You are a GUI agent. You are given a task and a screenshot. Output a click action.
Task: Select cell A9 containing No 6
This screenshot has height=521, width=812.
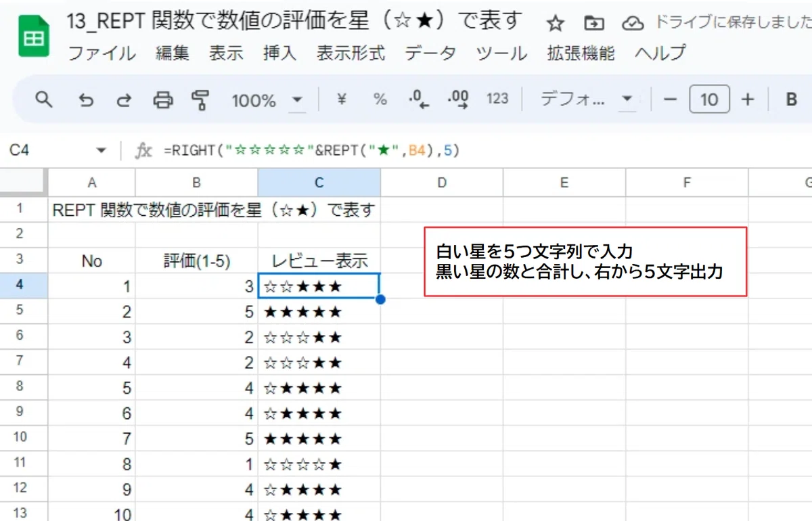click(92, 413)
